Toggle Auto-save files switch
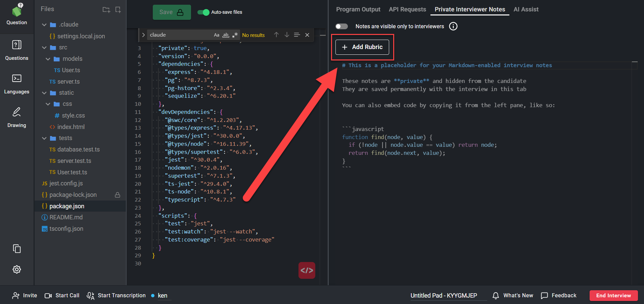The image size is (644, 304). tap(203, 12)
